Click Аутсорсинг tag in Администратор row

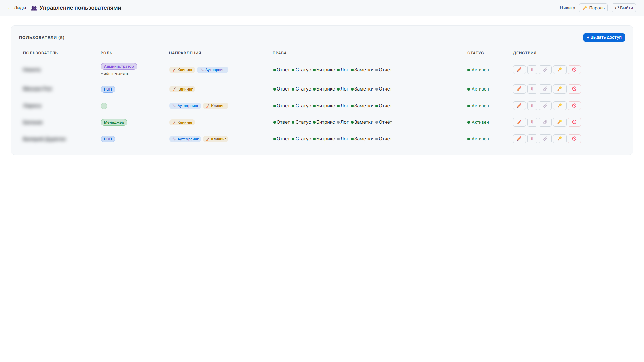213,70
